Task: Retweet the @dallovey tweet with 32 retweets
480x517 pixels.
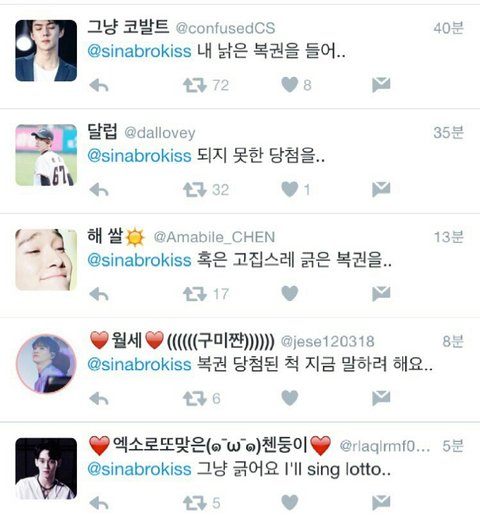Action: (195, 190)
